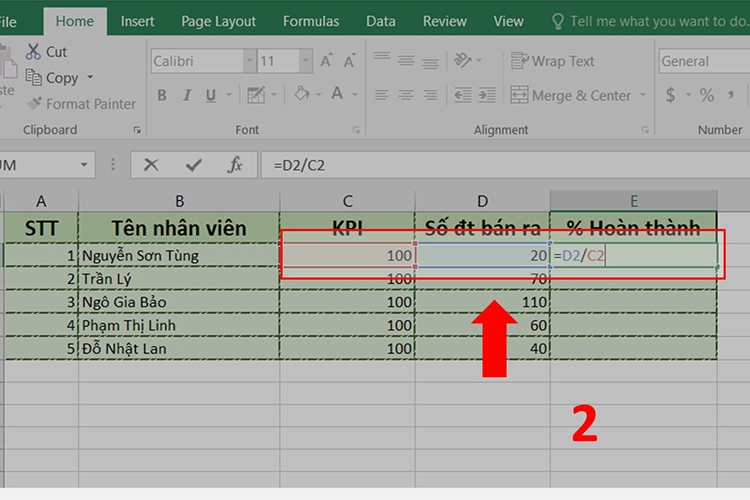Switch to the Data tab

coord(381,21)
